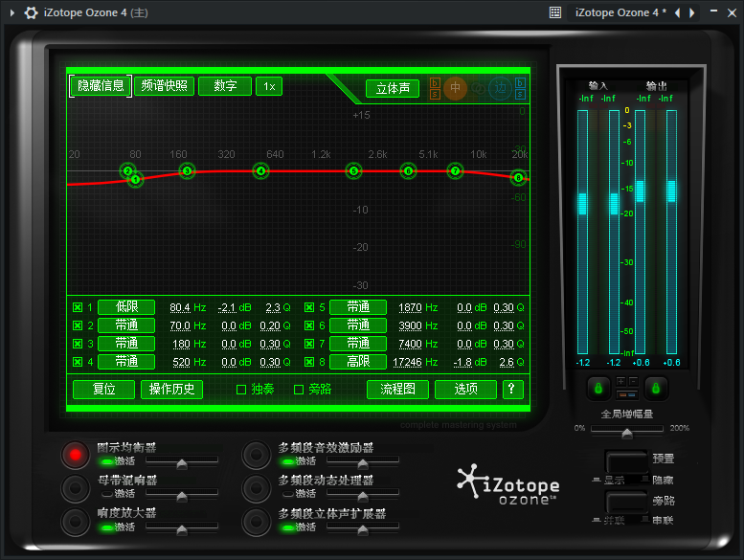744x560 pixels.
Task: Open the 选项 options button
Action: [x=465, y=390]
